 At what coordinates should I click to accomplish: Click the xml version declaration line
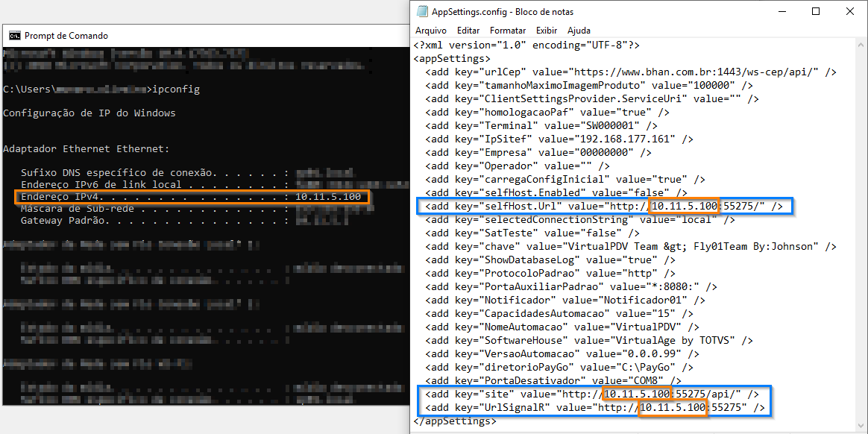526,45
